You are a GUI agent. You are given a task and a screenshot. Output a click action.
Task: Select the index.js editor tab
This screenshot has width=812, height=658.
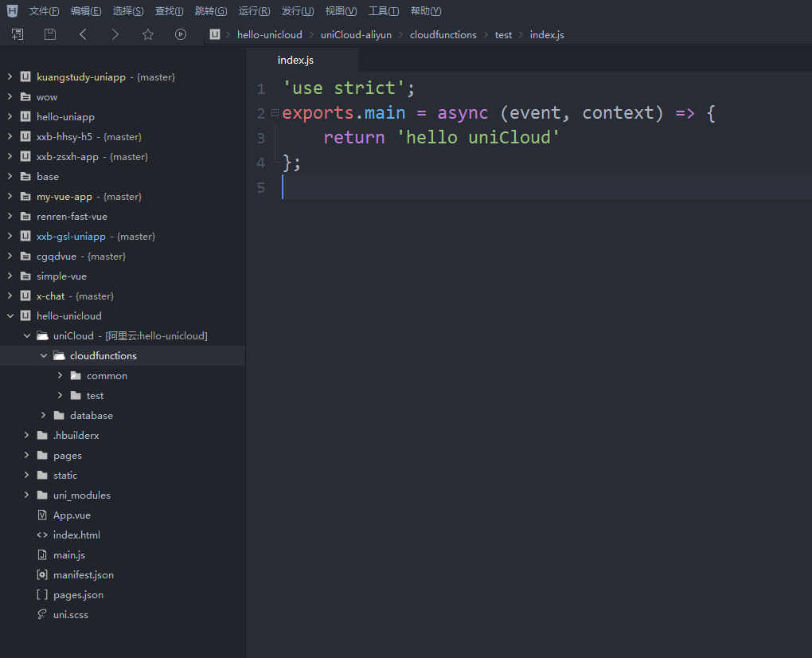(296, 61)
